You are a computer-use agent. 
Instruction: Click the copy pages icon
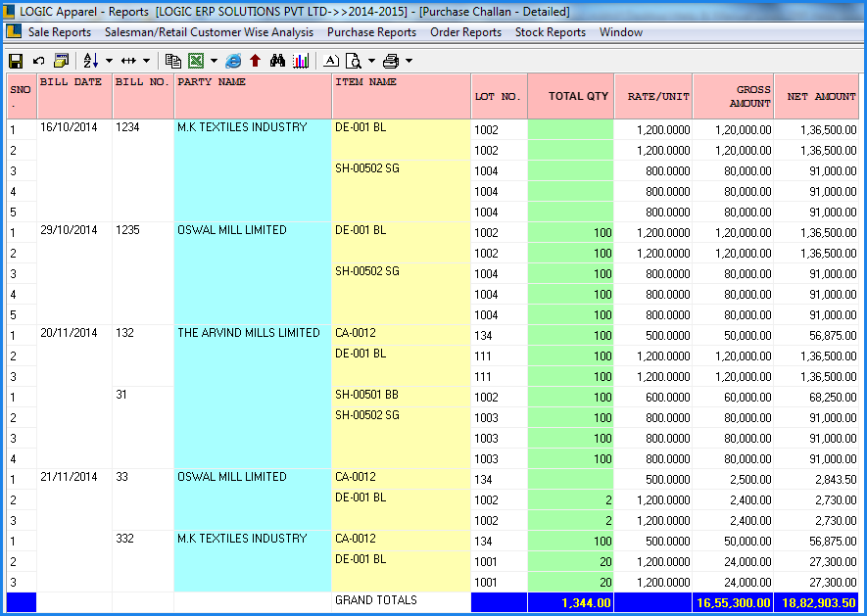[173, 61]
